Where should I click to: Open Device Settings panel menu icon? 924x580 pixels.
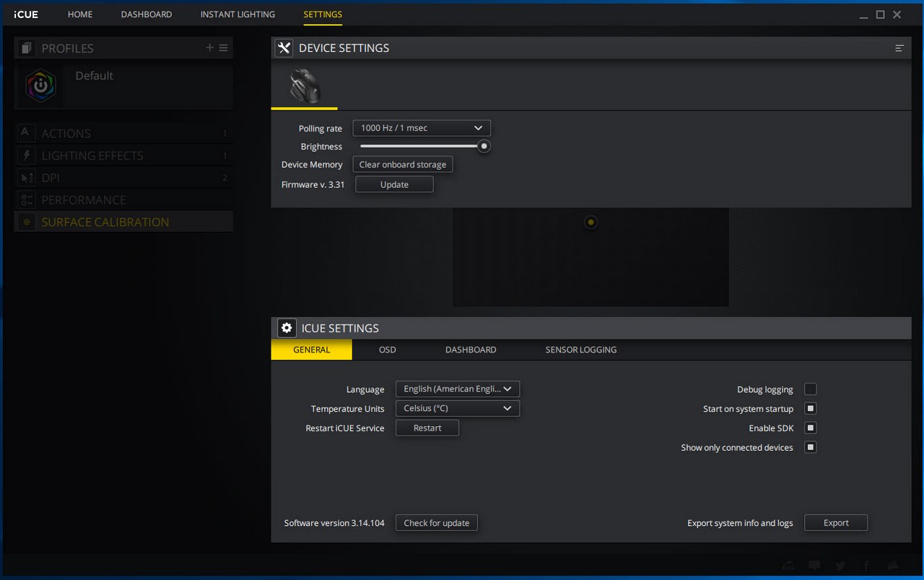(899, 48)
